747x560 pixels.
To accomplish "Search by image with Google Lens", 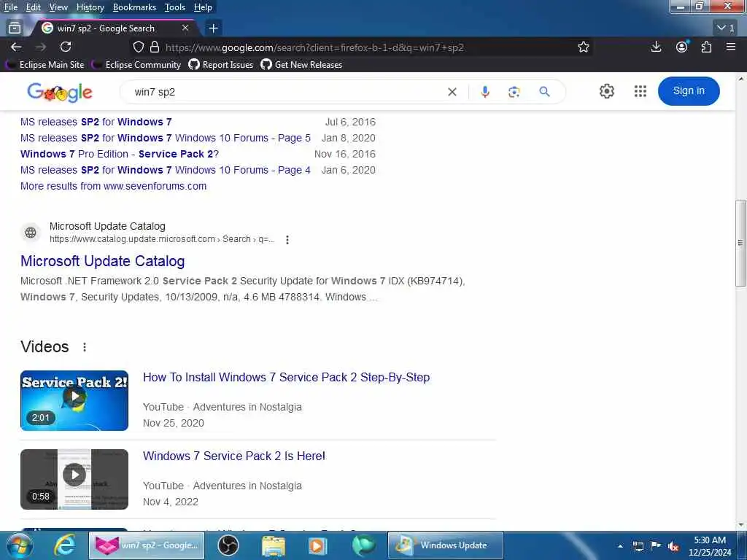I will (514, 92).
